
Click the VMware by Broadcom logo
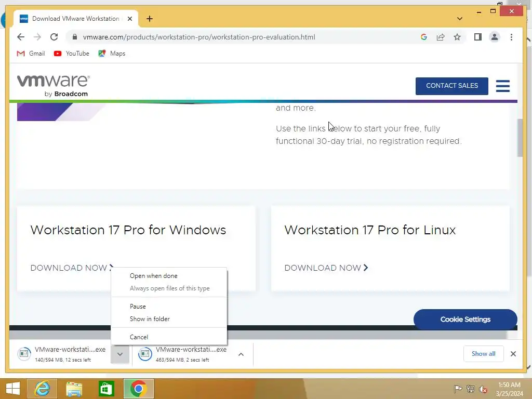click(54, 86)
